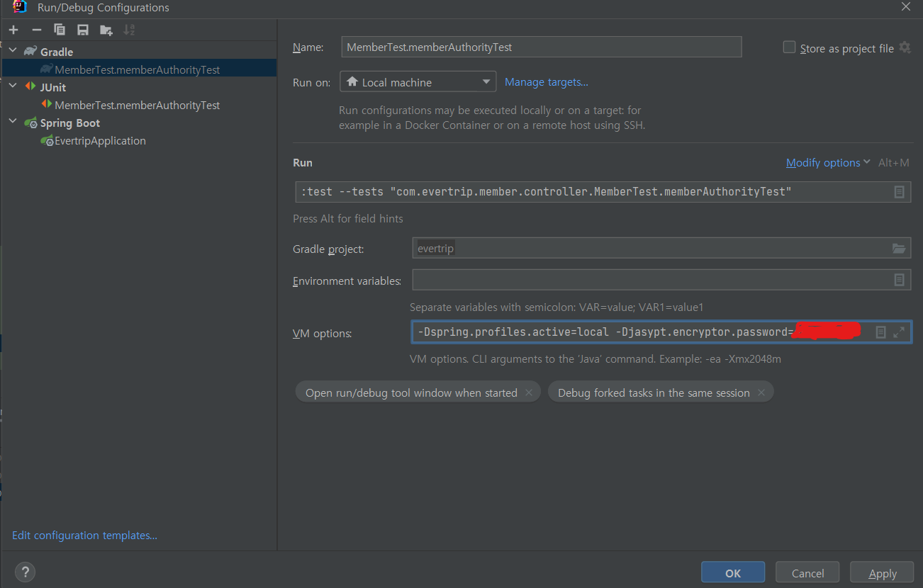Click the OK button
The width and height of the screenshot is (923, 588).
click(x=733, y=572)
